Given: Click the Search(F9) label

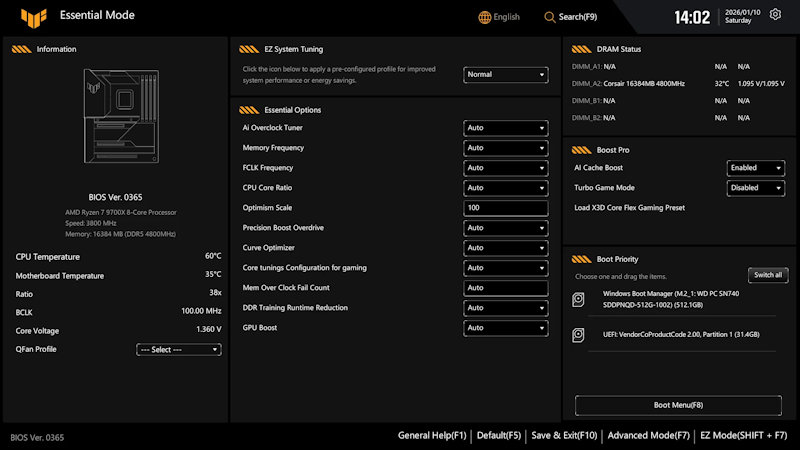Looking at the screenshot, I should tap(578, 17).
